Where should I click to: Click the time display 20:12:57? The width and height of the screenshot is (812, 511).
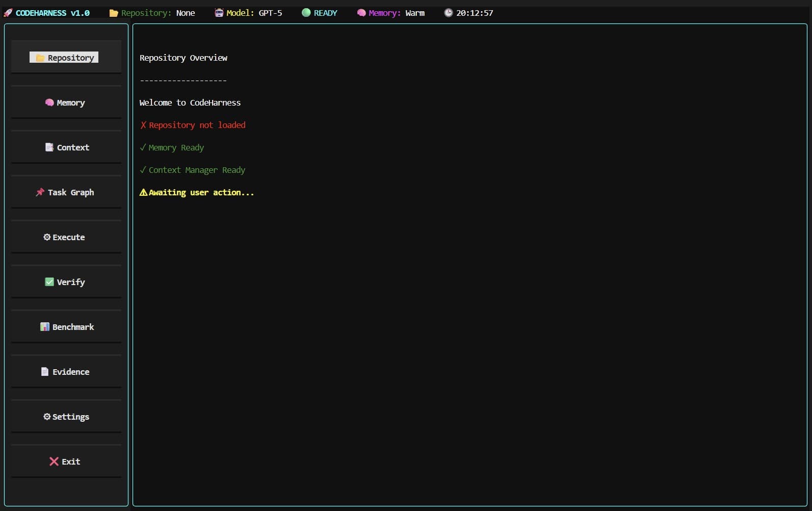pos(475,13)
